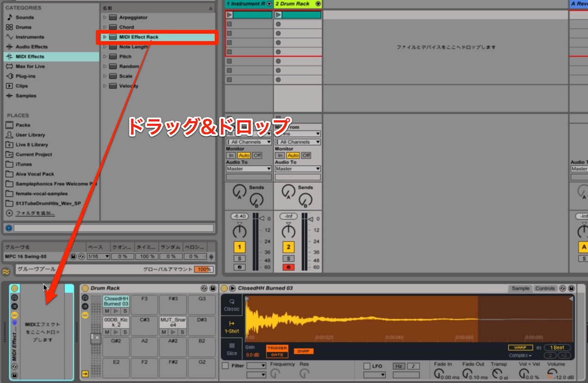
Task: Enable the LFO checkbox
Action: [x=367, y=366]
